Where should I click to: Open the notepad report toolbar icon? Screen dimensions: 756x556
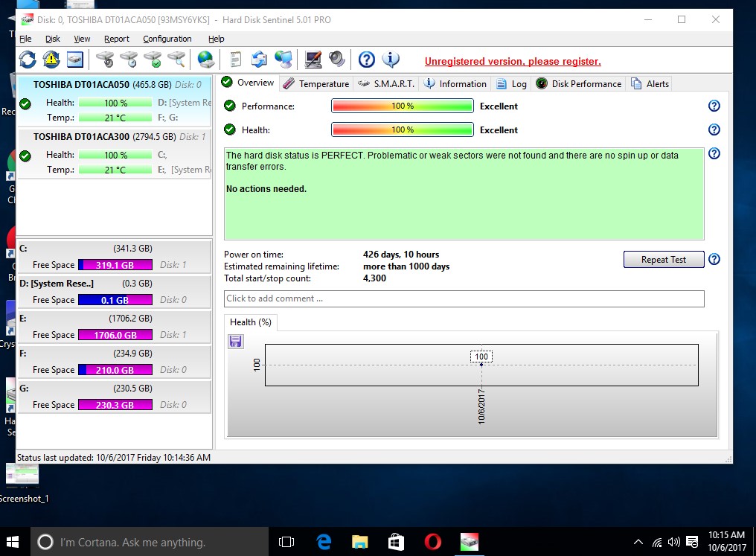pos(235,60)
